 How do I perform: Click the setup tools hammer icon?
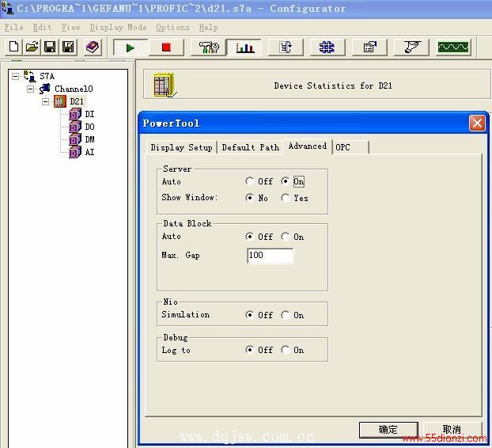coord(208,47)
